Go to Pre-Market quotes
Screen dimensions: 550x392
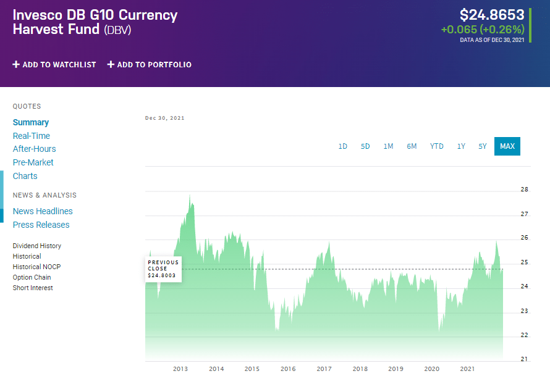click(33, 162)
